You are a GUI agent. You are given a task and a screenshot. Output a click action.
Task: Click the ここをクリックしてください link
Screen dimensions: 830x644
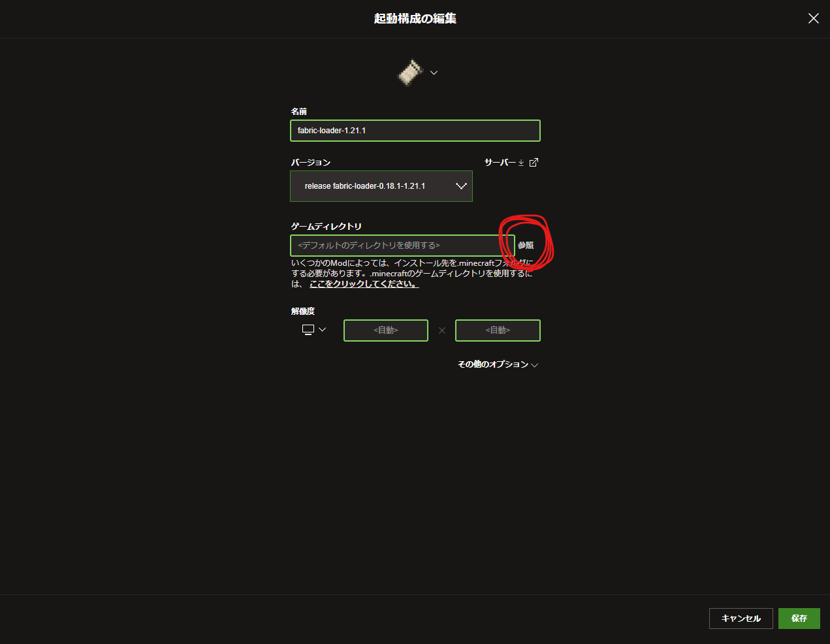(x=364, y=284)
